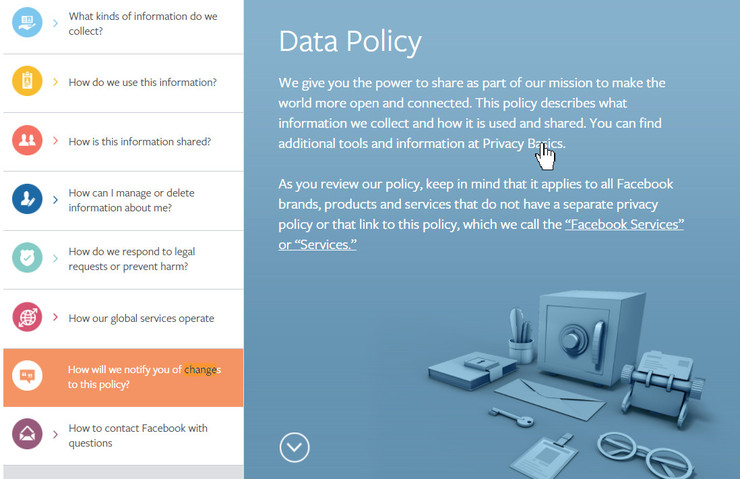Image resolution: width=740 pixels, height=479 pixels.
Task: Click the speech bubble policy changes icon
Action: pyautogui.click(x=27, y=376)
